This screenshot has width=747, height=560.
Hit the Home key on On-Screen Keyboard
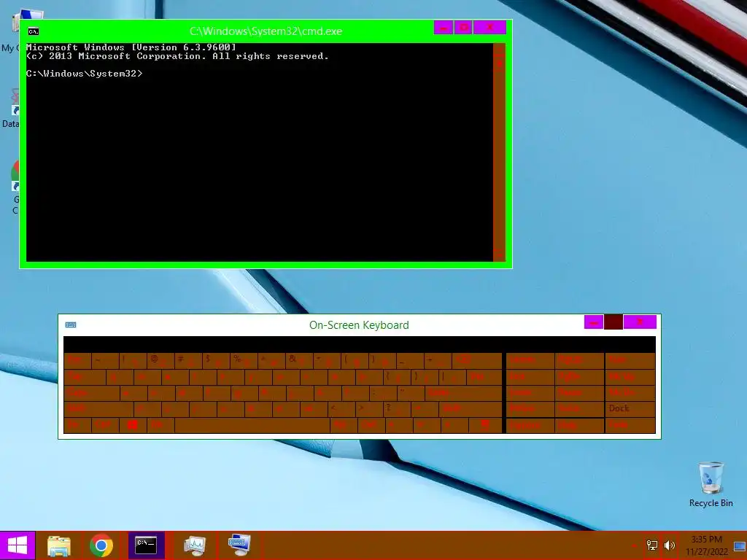pos(530,360)
